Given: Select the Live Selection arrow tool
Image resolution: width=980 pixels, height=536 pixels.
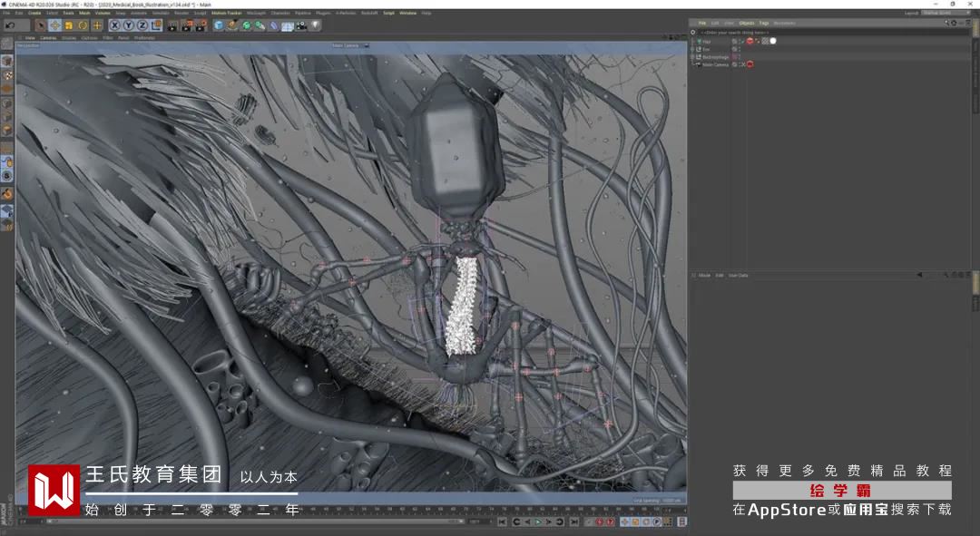Looking at the screenshot, I should point(41,25).
